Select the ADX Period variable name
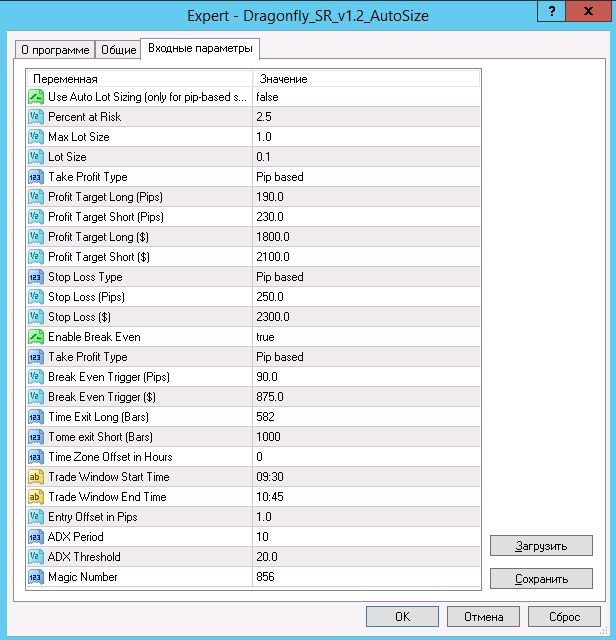The width and height of the screenshot is (616, 640). click(x=76, y=537)
